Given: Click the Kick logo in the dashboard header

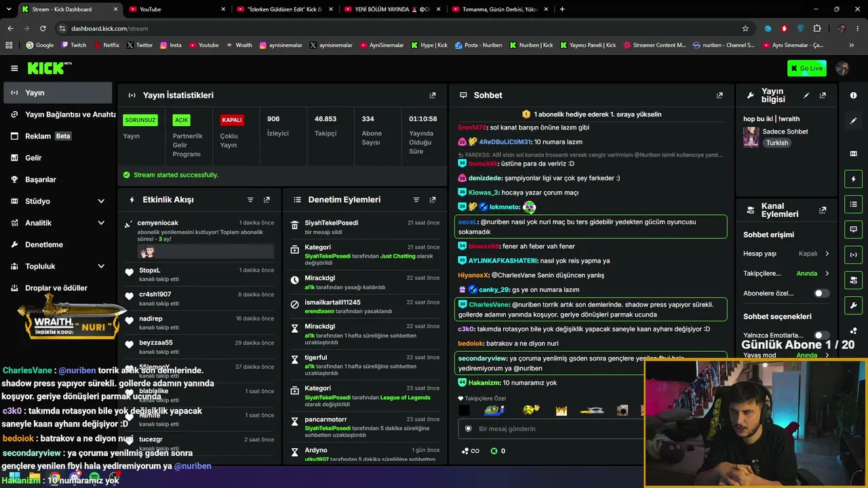Looking at the screenshot, I should [x=50, y=68].
